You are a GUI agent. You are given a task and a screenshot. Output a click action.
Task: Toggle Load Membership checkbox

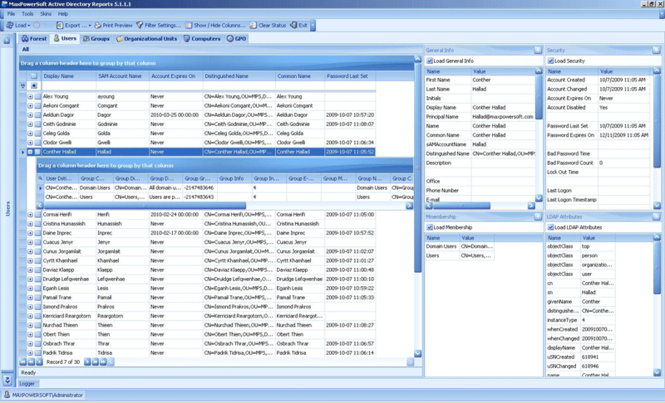coord(430,228)
